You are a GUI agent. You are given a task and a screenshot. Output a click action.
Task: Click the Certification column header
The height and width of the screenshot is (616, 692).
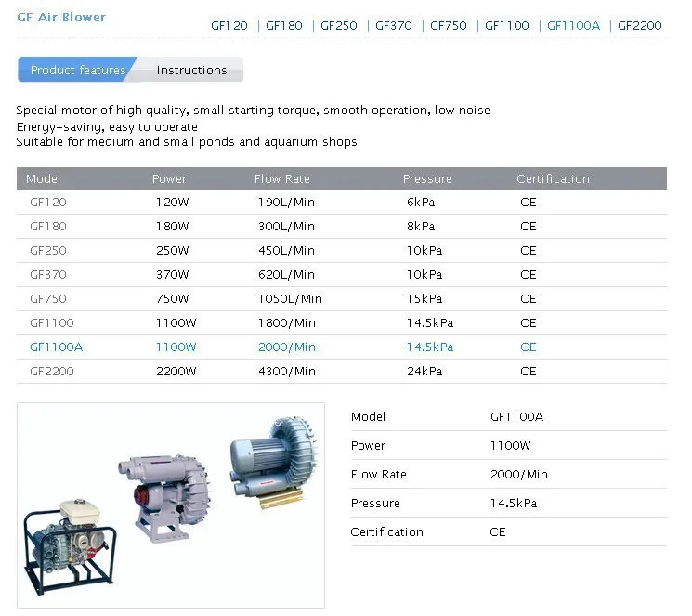(553, 178)
